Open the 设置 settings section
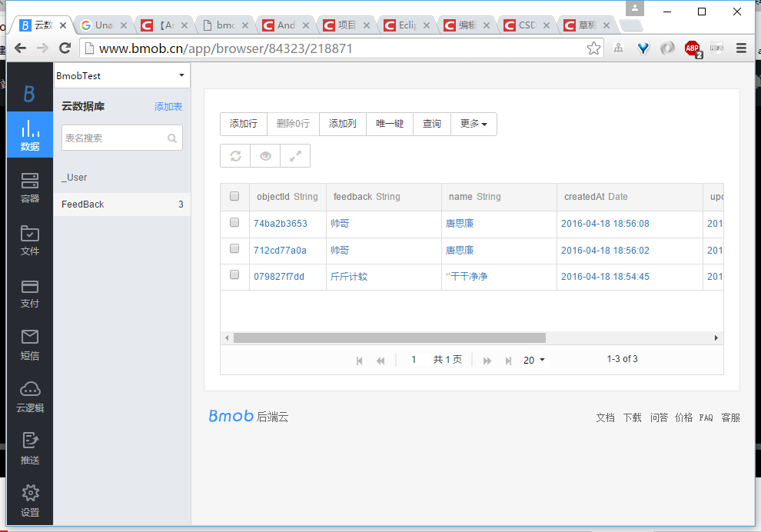Image resolution: width=761 pixels, height=532 pixels. pos(30,500)
